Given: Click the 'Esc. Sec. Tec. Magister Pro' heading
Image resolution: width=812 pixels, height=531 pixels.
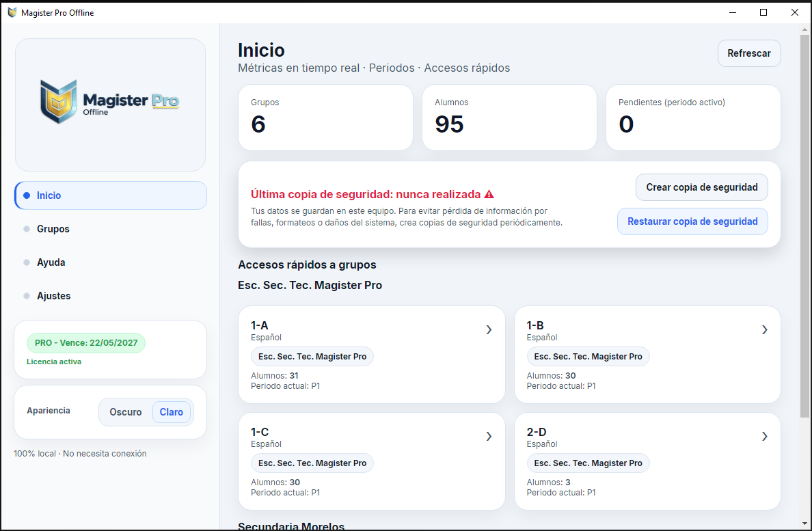Looking at the screenshot, I should point(310,285).
